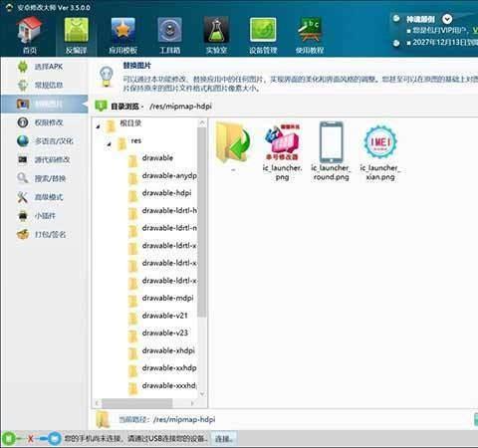Select 选择APK in the left sidebar
This screenshot has height=448, width=478.
click(41, 67)
